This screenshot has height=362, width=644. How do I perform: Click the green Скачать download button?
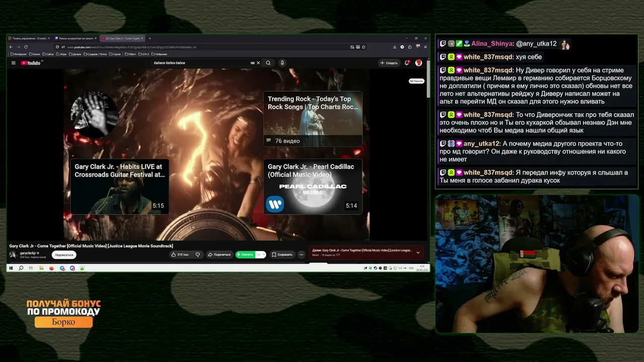(x=245, y=254)
